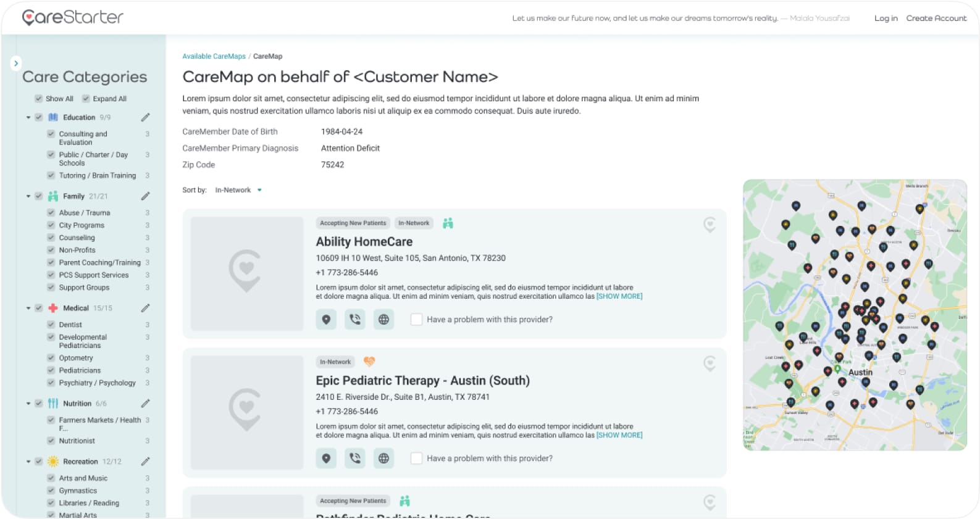980x519 pixels.
Task: Edit the Medical category with pencil icon
Action: [x=145, y=308]
